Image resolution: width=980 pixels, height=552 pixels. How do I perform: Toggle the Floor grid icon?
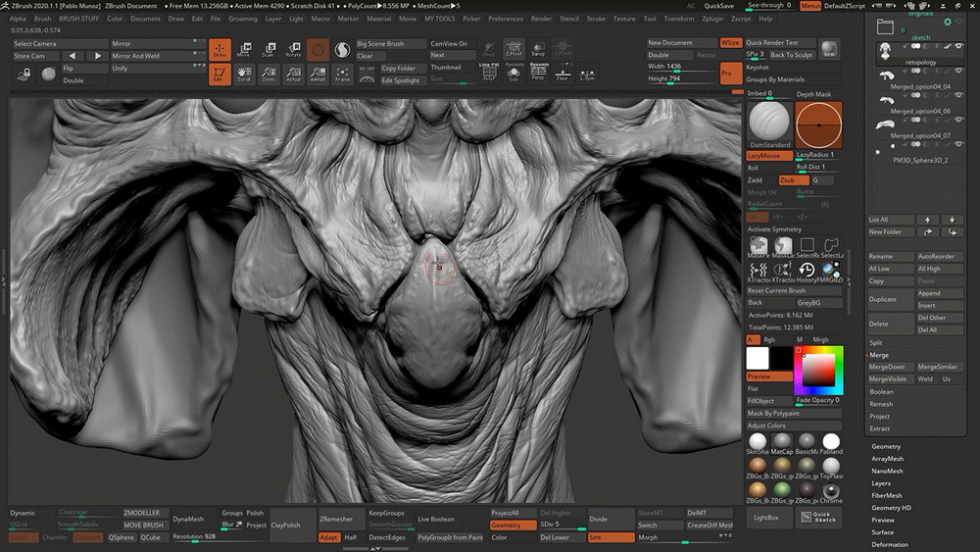[x=563, y=74]
